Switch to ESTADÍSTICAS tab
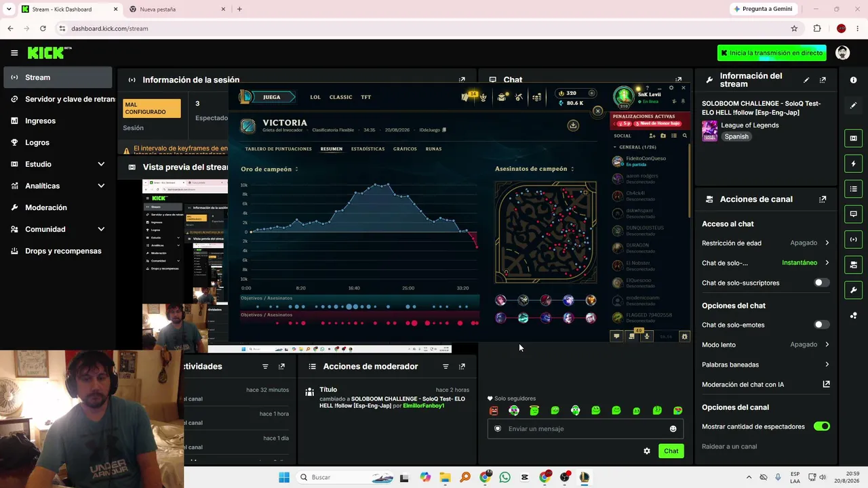This screenshot has height=488, width=868. (368, 148)
